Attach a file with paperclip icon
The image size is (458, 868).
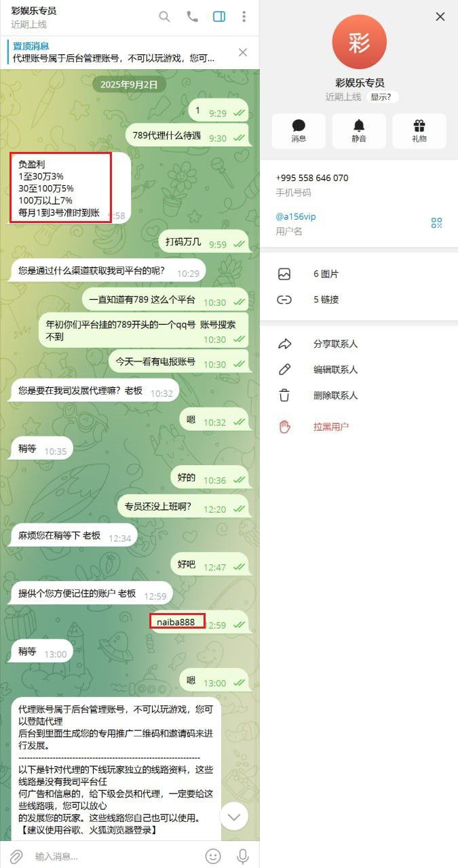coord(16,856)
